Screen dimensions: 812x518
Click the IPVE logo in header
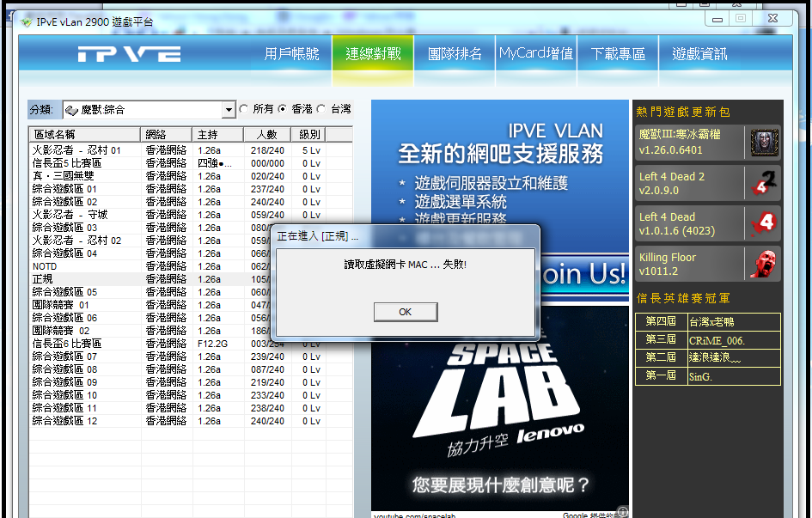pyautogui.click(x=130, y=54)
